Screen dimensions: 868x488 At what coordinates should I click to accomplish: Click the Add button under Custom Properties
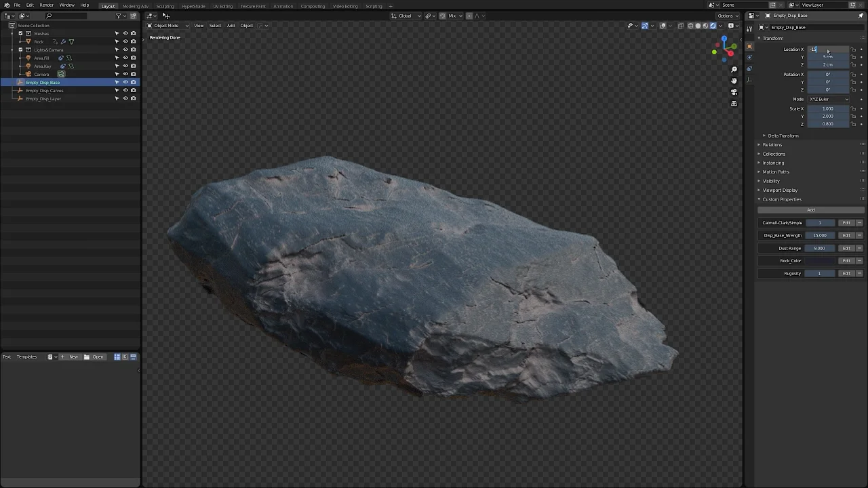(x=811, y=210)
